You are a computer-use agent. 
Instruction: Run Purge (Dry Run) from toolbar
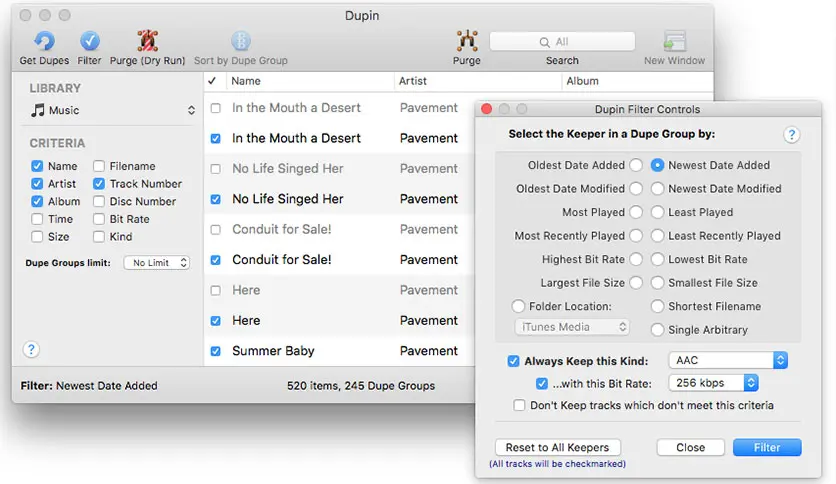click(x=147, y=41)
